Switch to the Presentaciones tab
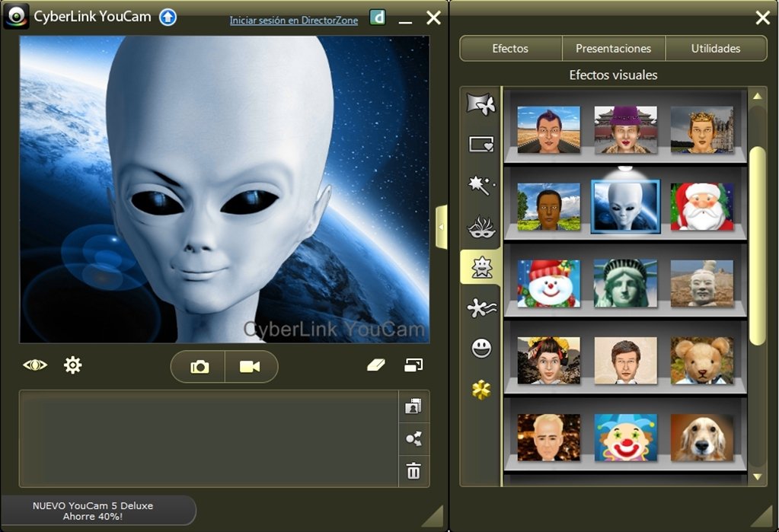The image size is (779, 532). click(x=613, y=48)
